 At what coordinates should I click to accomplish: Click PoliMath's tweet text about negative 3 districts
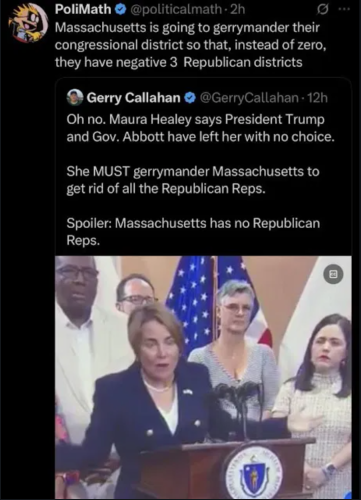190,45
